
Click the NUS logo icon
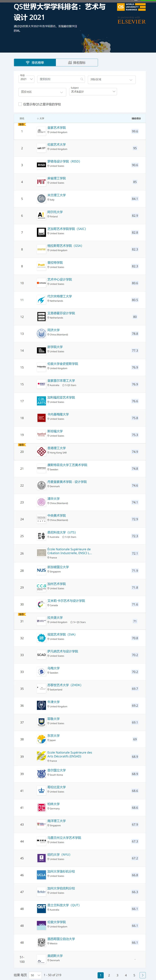41,570
